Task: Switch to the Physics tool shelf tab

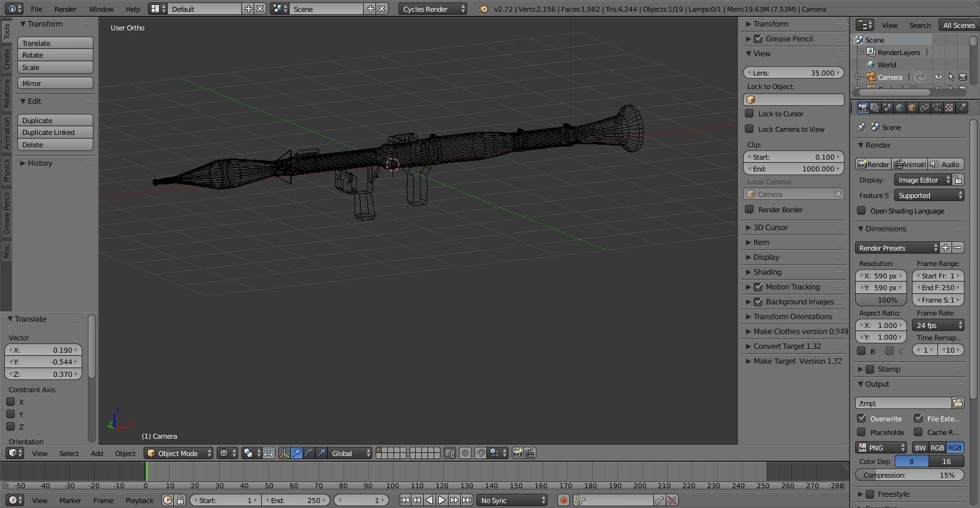Action: 7,170
